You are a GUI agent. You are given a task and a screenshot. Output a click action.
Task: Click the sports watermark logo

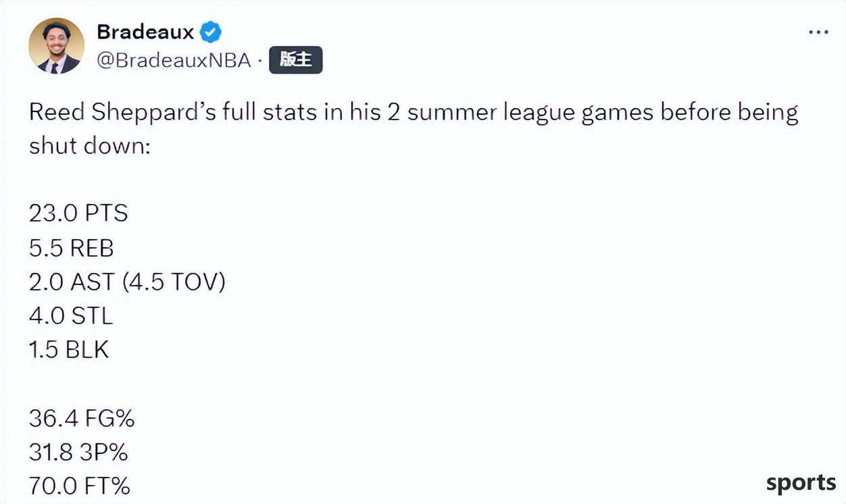801,483
